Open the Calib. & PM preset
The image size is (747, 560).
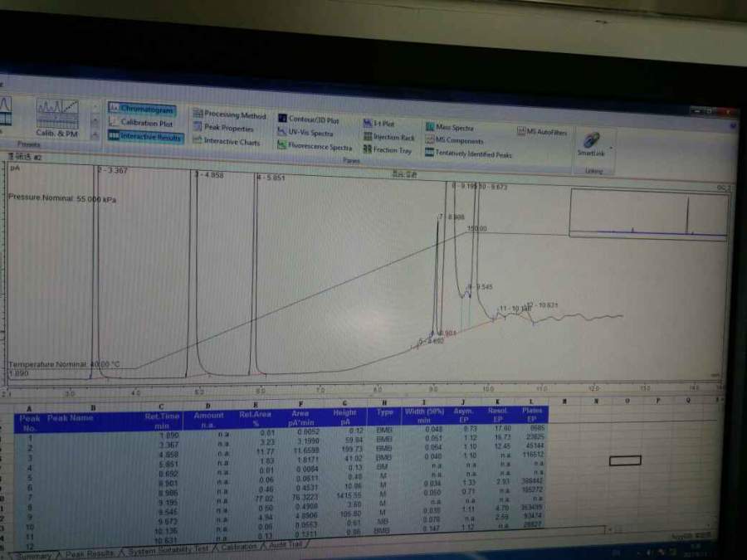(x=57, y=119)
